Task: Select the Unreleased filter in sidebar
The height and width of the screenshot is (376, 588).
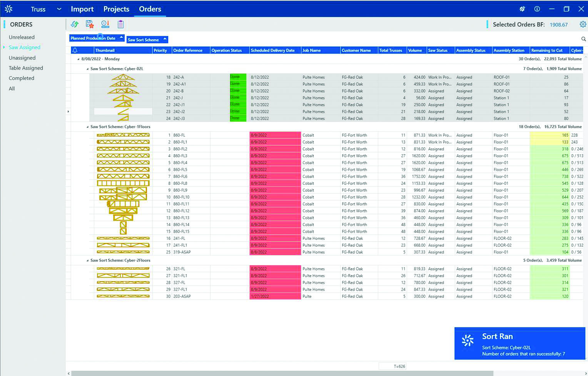Action: (22, 37)
